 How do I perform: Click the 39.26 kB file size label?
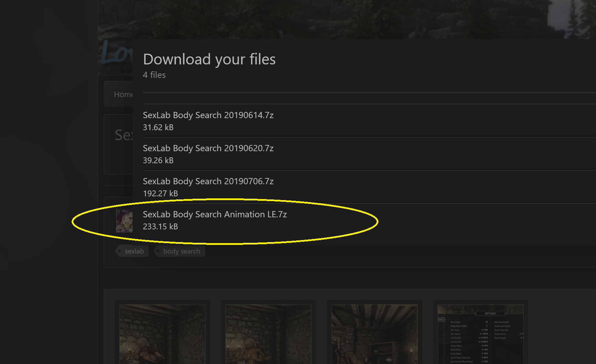[x=158, y=160]
